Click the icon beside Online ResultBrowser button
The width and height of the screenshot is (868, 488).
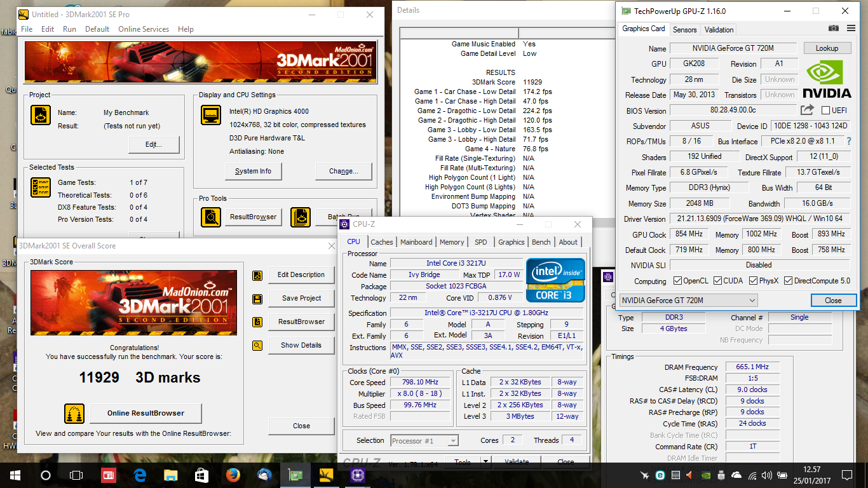(74, 414)
